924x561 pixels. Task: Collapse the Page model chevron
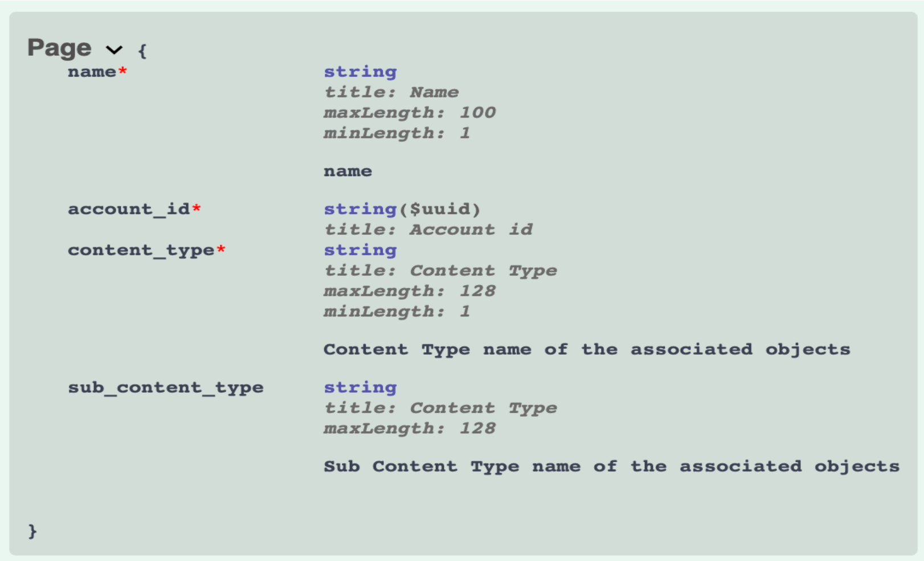point(115,50)
